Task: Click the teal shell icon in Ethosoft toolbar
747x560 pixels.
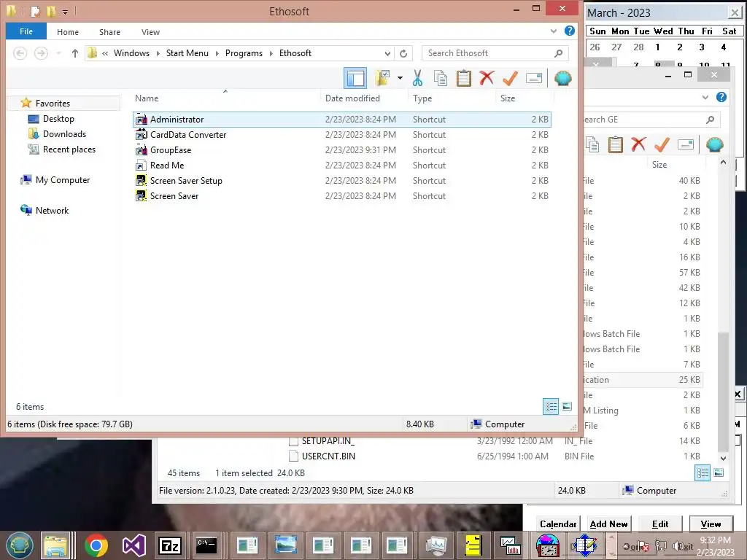Action: click(x=563, y=78)
